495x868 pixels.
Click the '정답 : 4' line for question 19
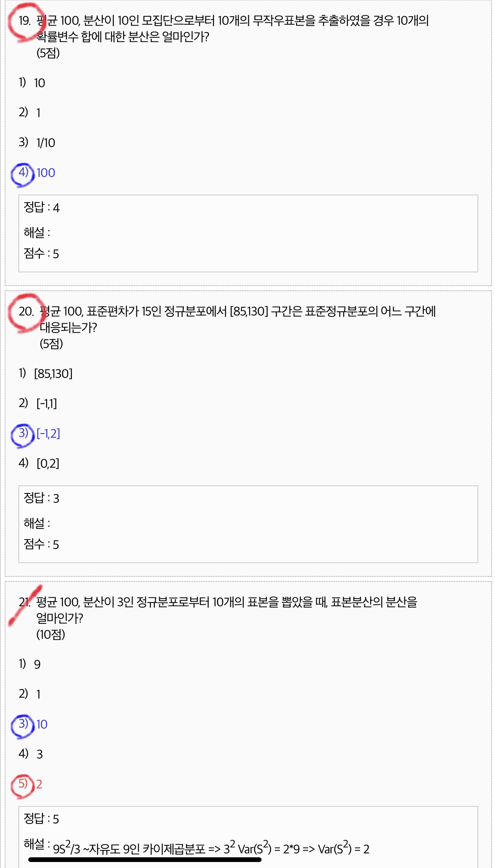click(x=41, y=208)
